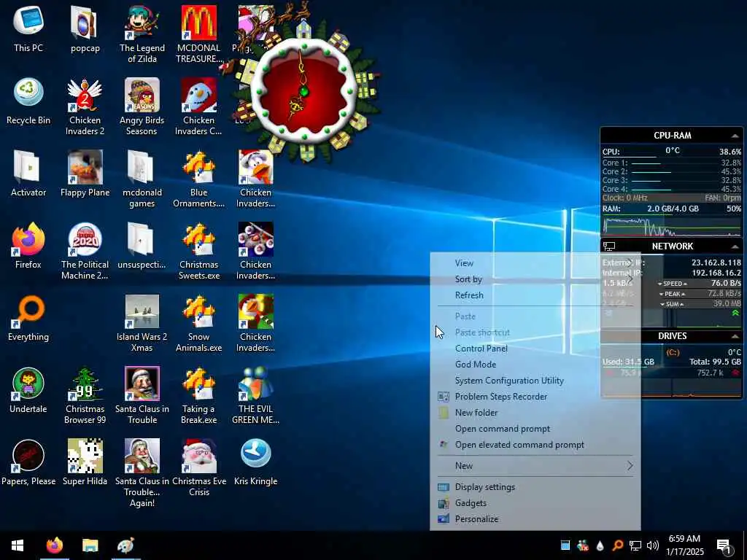Viewport: 747px width, 560px height.
Task: Select Control Panel context entry
Action: pyautogui.click(x=535, y=349)
